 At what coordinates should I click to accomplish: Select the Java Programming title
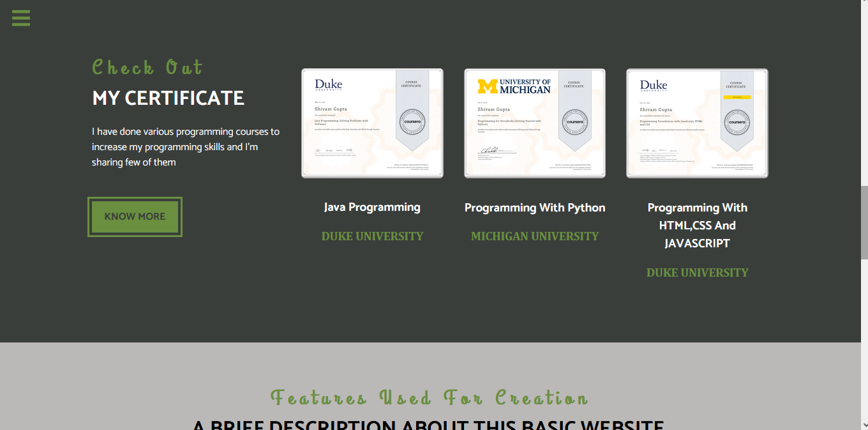coord(372,207)
